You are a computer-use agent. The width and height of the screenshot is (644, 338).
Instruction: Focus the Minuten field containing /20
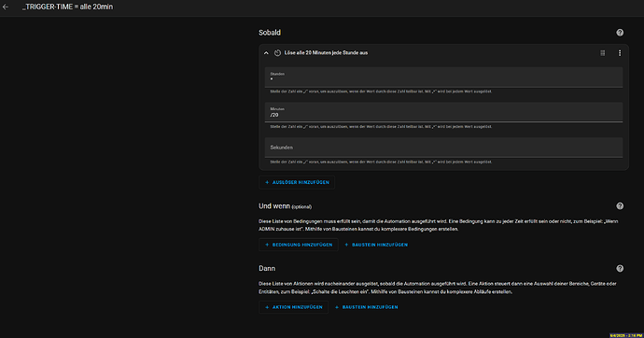(443, 113)
